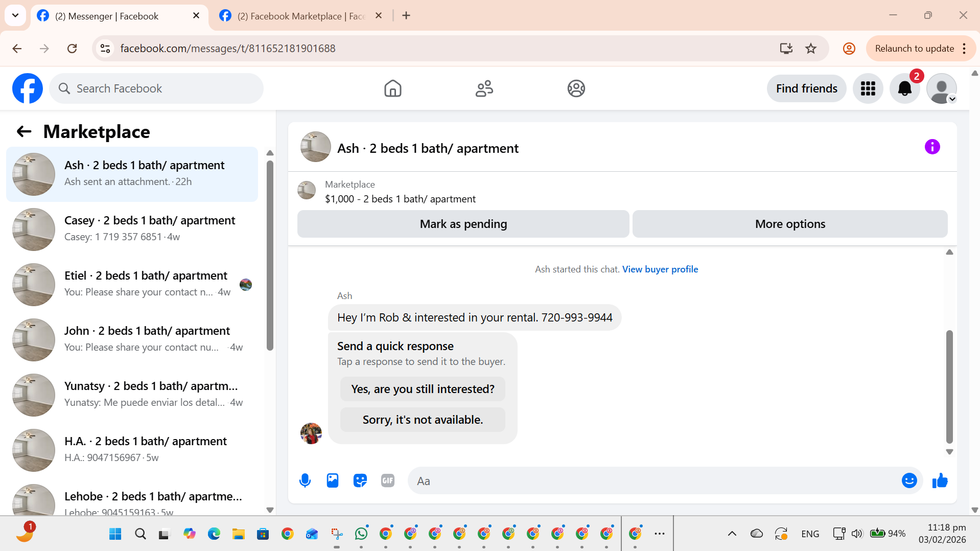980x551 pixels.
Task: Click the Find friends button
Action: pyautogui.click(x=806, y=88)
